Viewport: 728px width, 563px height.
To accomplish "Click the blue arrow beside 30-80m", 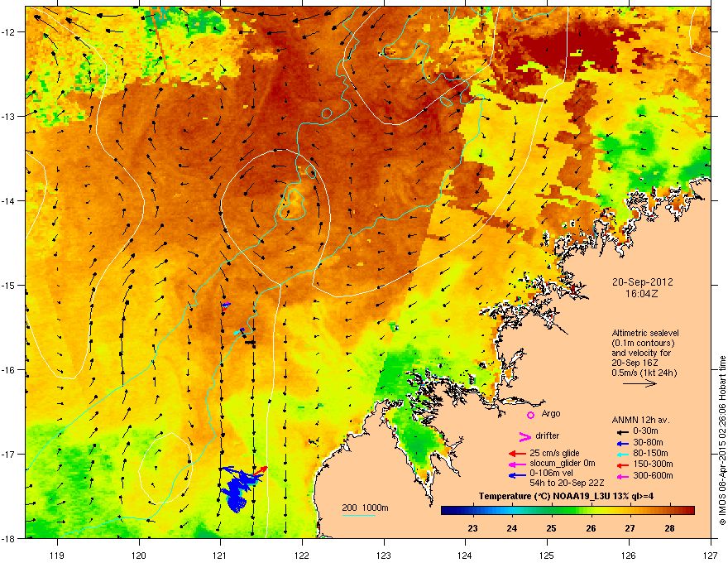I will 621,443.
